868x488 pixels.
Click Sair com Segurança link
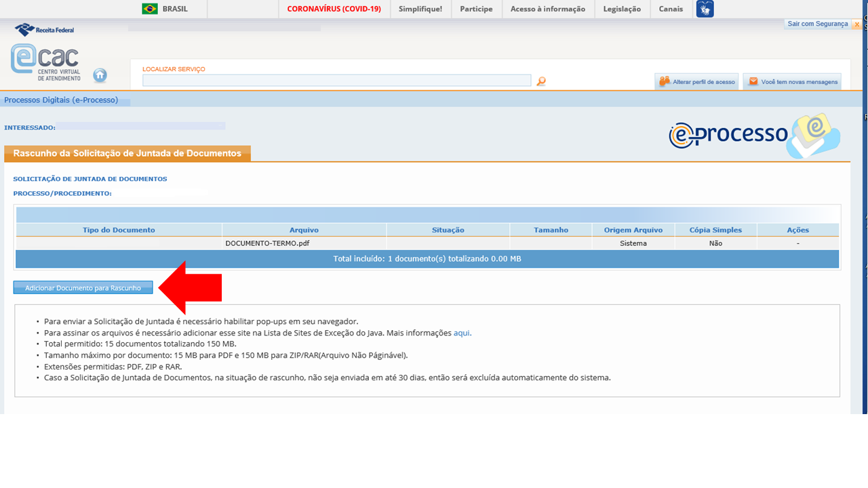point(818,24)
